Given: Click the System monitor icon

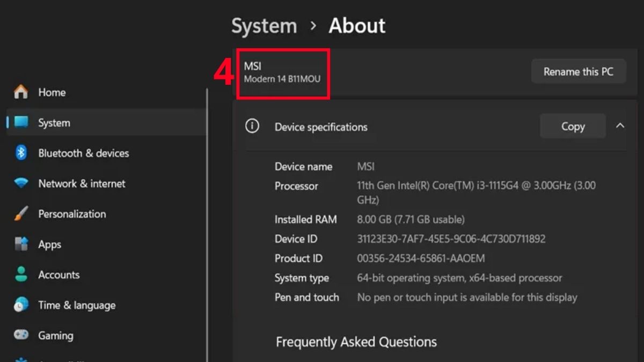Looking at the screenshot, I should point(21,122).
